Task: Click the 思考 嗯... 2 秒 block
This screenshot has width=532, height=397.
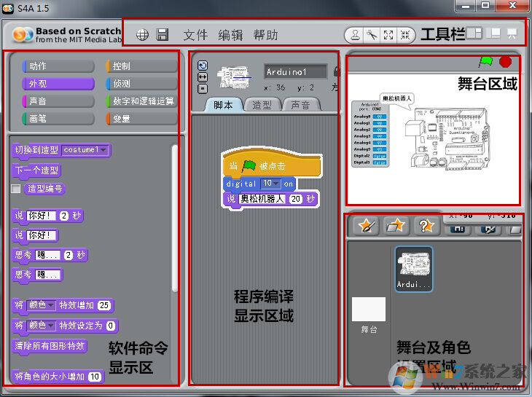Action: (50, 255)
